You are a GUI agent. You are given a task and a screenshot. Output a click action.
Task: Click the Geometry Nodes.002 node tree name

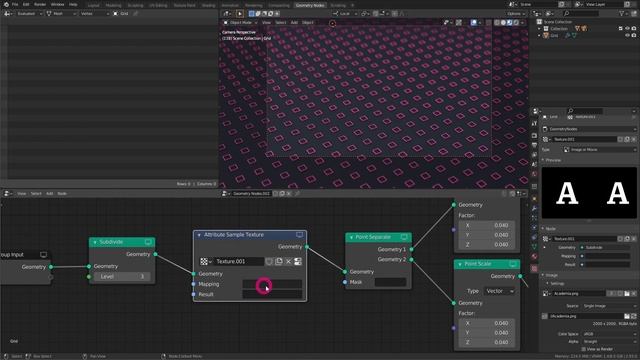[x=251, y=193]
